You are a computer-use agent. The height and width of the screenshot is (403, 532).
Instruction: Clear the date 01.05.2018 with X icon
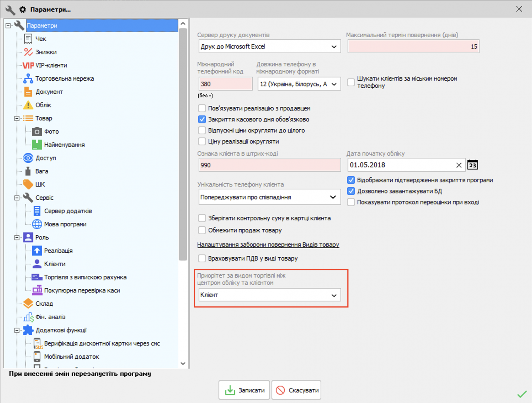coord(458,165)
